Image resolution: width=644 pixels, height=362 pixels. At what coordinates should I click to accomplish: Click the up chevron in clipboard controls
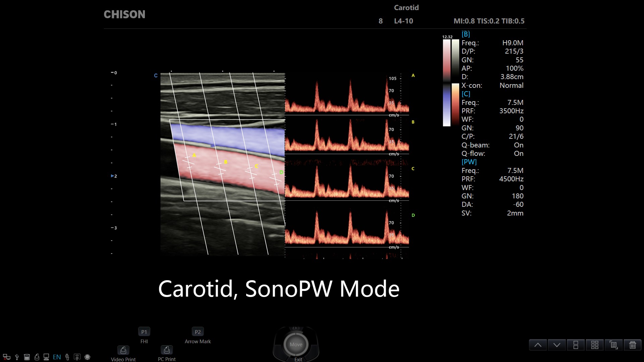[x=538, y=345]
